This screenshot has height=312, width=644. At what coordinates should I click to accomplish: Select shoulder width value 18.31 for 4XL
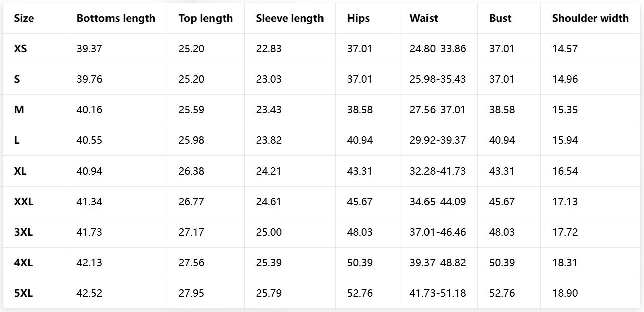[x=565, y=263]
